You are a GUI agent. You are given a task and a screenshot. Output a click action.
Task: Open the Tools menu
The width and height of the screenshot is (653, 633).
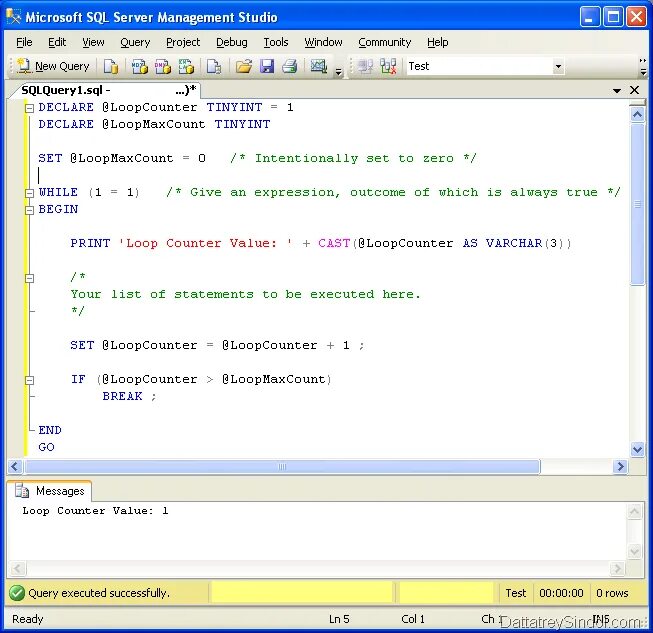click(276, 42)
